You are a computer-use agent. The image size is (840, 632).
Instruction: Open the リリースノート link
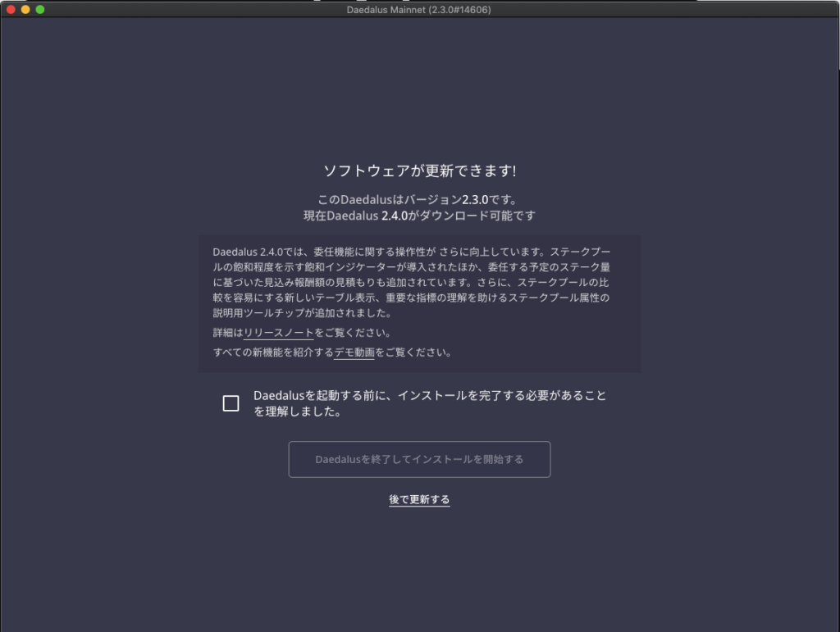[x=279, y=334]
